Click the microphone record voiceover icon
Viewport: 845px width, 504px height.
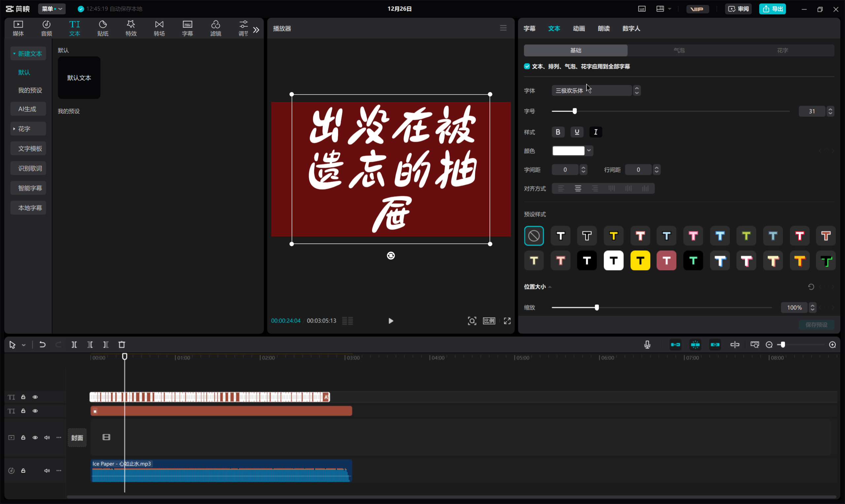[647, 345]
